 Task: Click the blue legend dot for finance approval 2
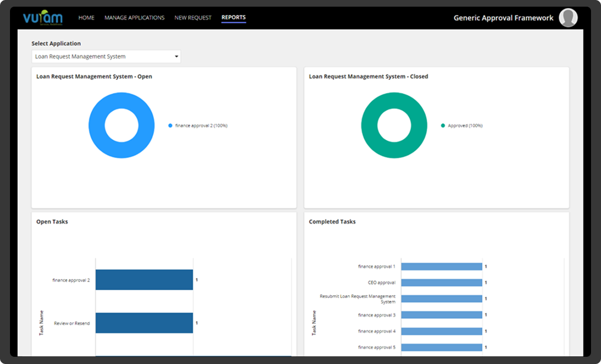(171, 126)
